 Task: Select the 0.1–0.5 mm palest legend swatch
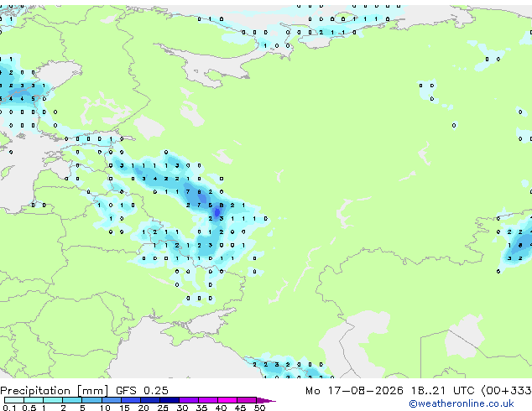click(14, 400)
